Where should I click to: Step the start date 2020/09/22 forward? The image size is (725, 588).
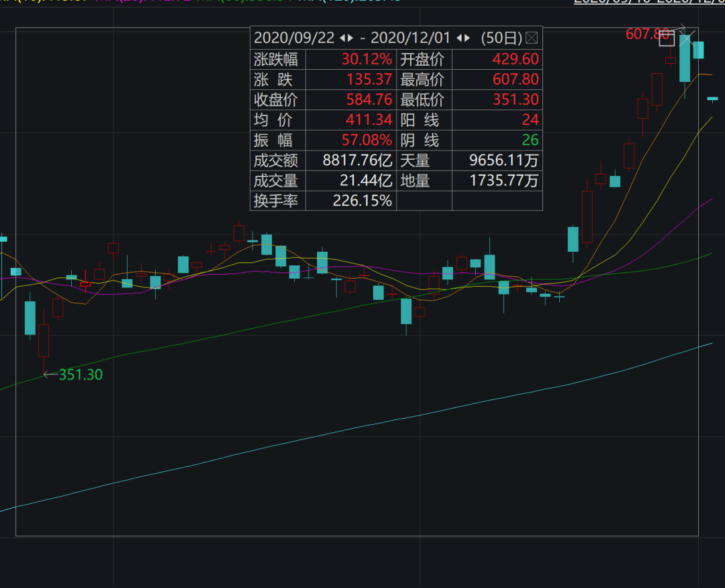click(x=350, y=38)
